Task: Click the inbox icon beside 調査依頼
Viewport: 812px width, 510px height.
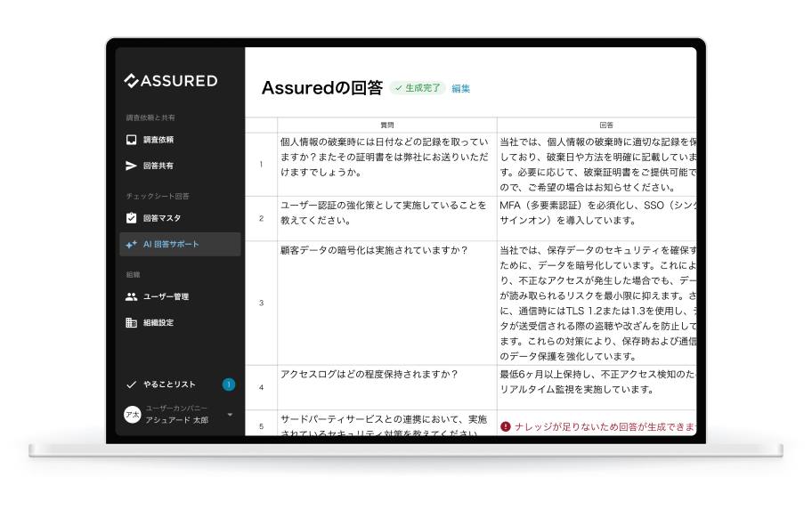Action: [131, 140]
